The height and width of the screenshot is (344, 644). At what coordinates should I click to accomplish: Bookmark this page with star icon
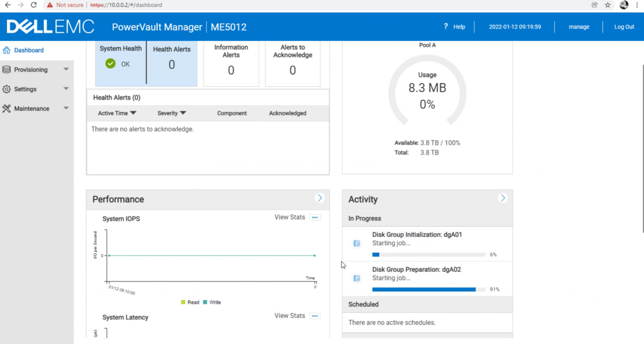[607, 5]
